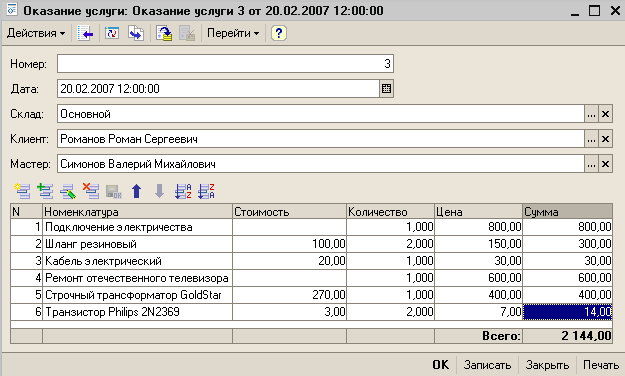Screen dimensions: 625x376
Task: Click the reread/refresh document toolbar icon
Action: pos(112,33)
